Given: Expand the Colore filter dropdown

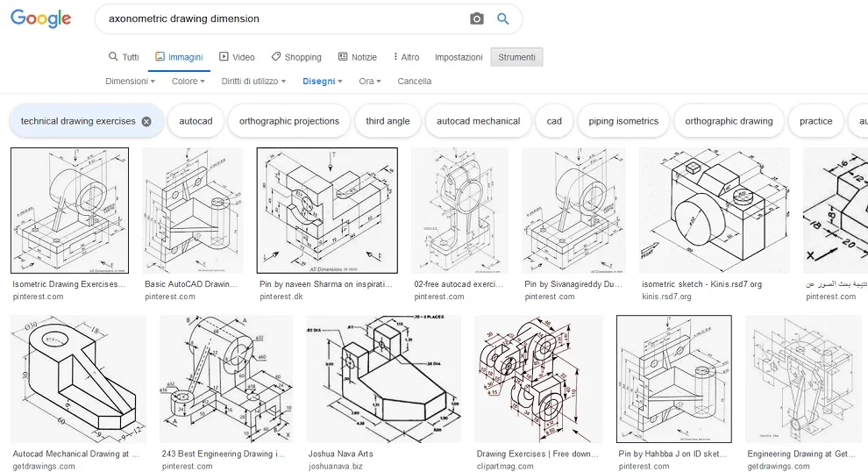Looking at the screenshot, I should pyautogui.click(x=189, y=81).
